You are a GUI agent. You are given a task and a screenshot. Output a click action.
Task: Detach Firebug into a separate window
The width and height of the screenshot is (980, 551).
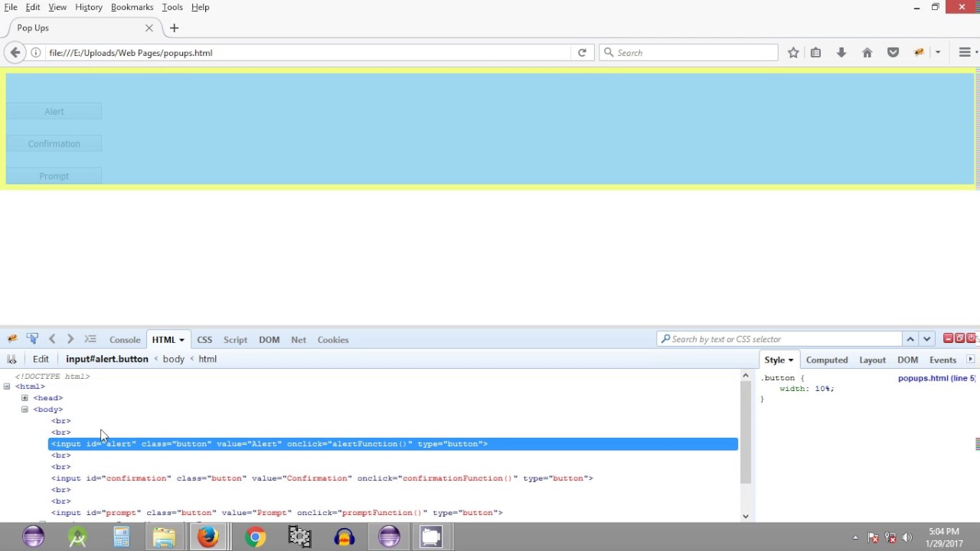click(x=959, y=338)
